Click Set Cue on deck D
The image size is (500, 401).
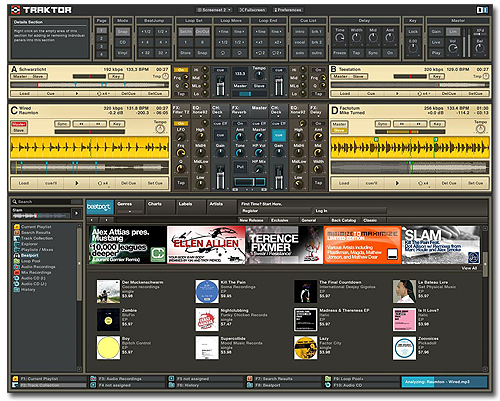pyautogui.click(x=476, y=183)
